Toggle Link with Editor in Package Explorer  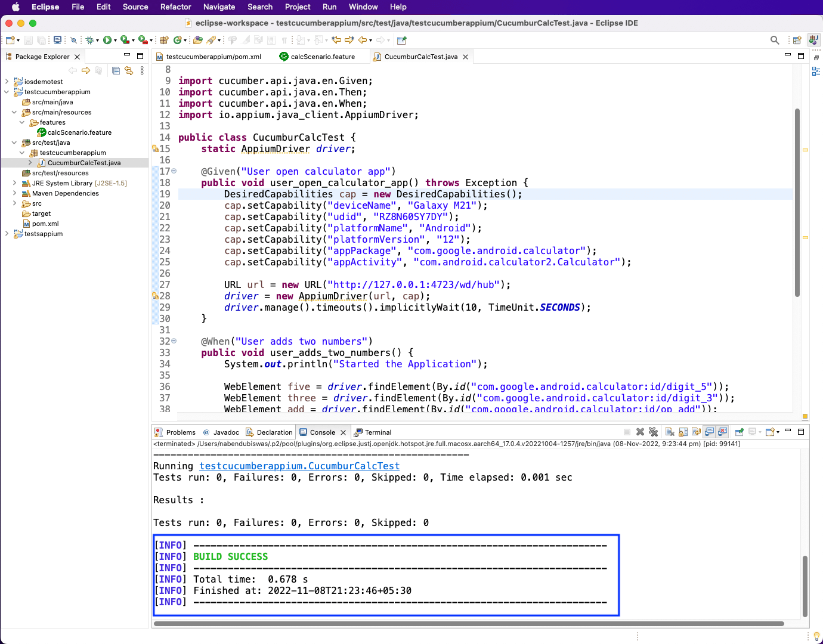(129, 70)
